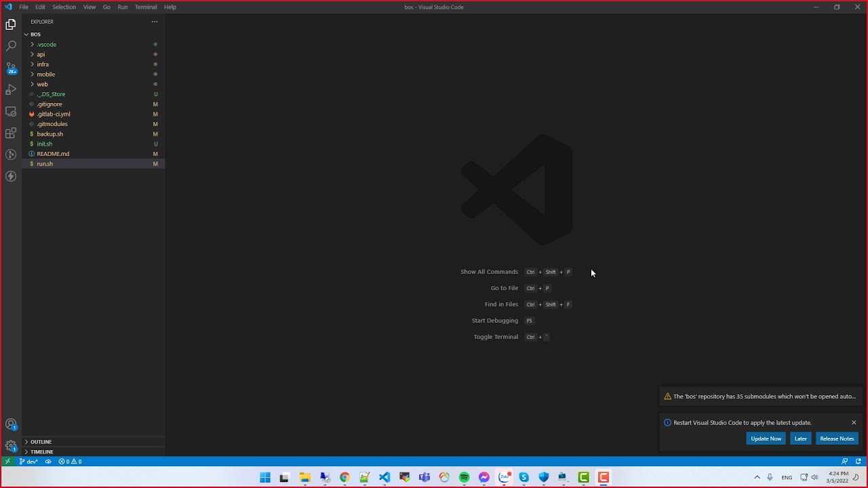Open the Run and Debug view
Screen dimensions: 868x488
point(11,89)
